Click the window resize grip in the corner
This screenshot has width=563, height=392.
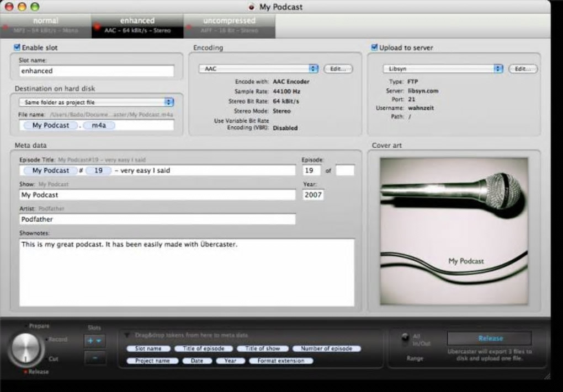(547, 376)
